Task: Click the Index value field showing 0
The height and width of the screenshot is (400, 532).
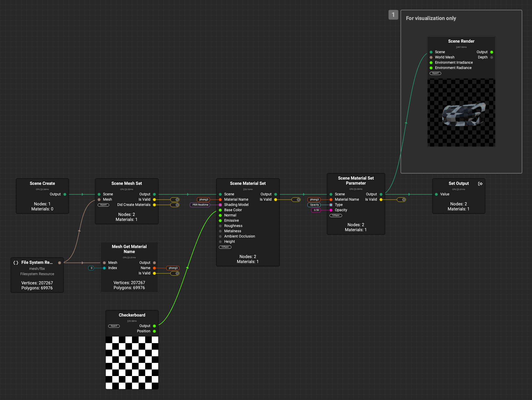Action: [91, 268]
